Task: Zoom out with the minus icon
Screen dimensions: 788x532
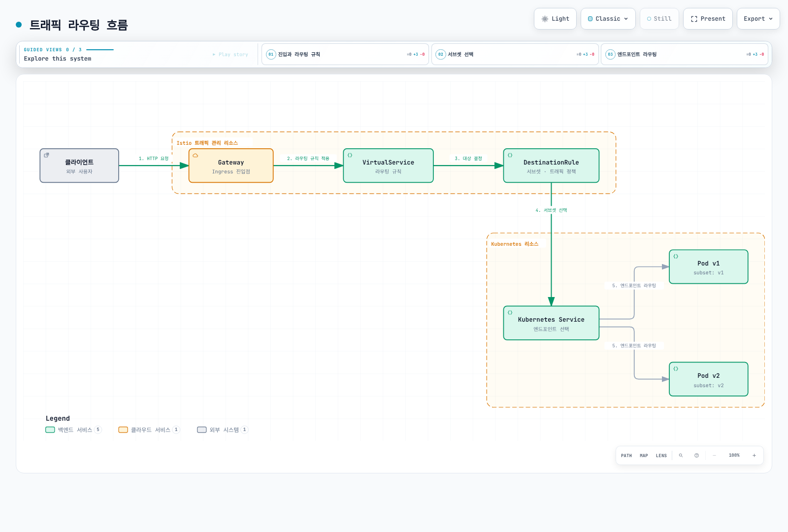Action: [714, 456]
